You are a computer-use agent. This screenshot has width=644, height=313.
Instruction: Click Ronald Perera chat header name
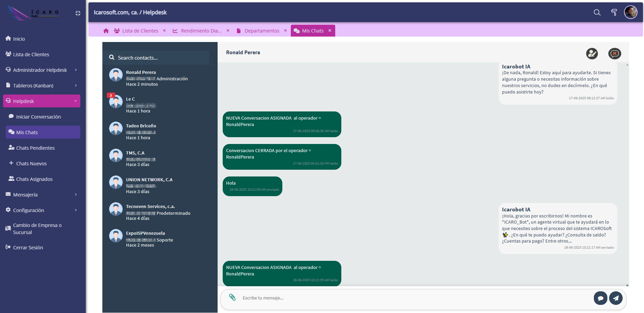pos(243,53)
